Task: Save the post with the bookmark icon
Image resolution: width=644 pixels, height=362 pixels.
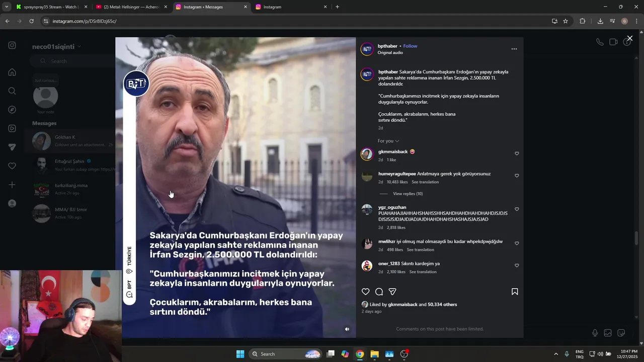Action: click(x=515, y=292)
